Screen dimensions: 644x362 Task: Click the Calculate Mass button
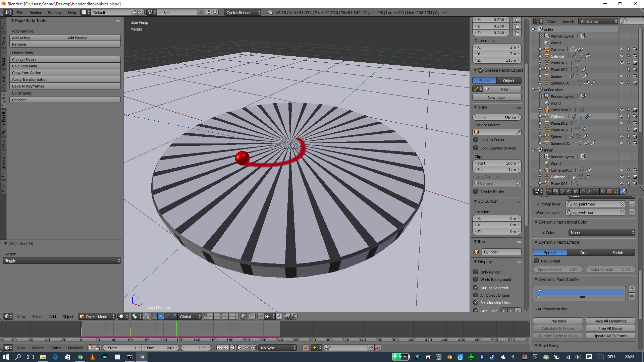[65, 66]
